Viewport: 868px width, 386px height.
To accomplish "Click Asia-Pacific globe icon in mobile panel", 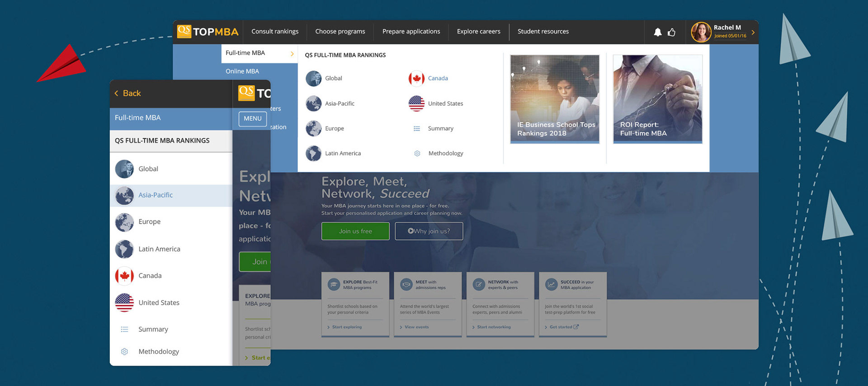I will (x=124, y=195).
